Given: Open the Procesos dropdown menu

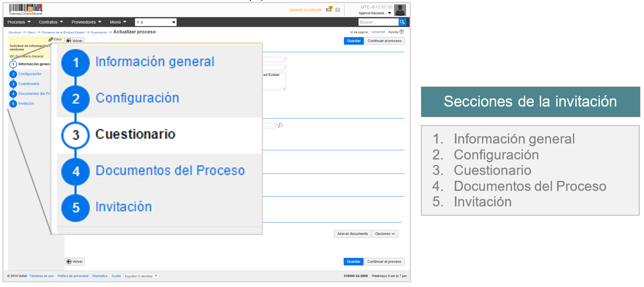Looking at the screenshot, I should 19,22.
